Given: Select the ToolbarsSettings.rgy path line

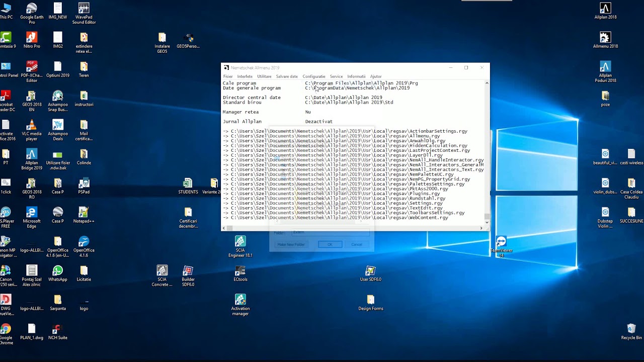Looking at the screenshot, I should click(x=344, y=213).
